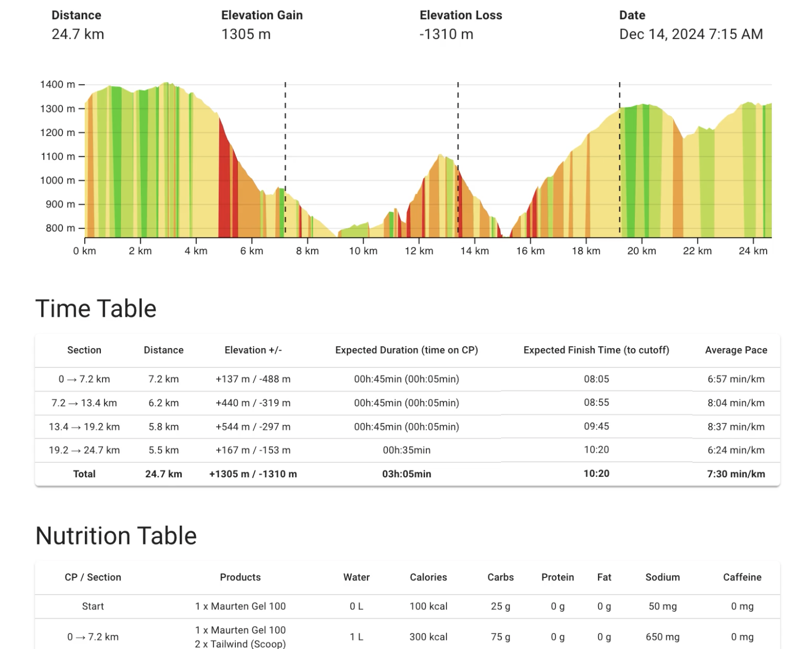The height and width of the screenshot is (649, 812).
Task: Click the 1305 m Elevation Gain value
Action: pyautogui.click(x=246, y=34)
